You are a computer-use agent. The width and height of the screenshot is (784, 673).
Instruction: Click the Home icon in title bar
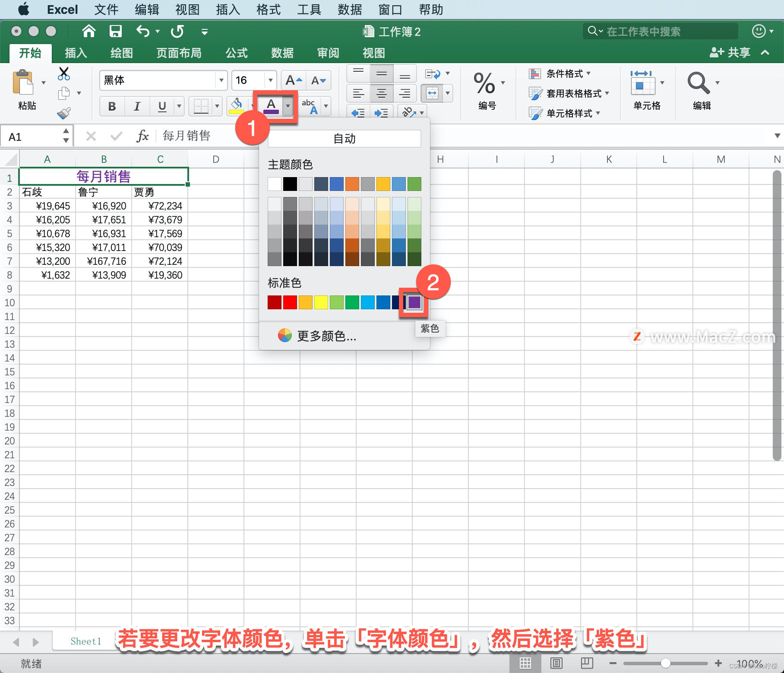click(x=89, y=31)
